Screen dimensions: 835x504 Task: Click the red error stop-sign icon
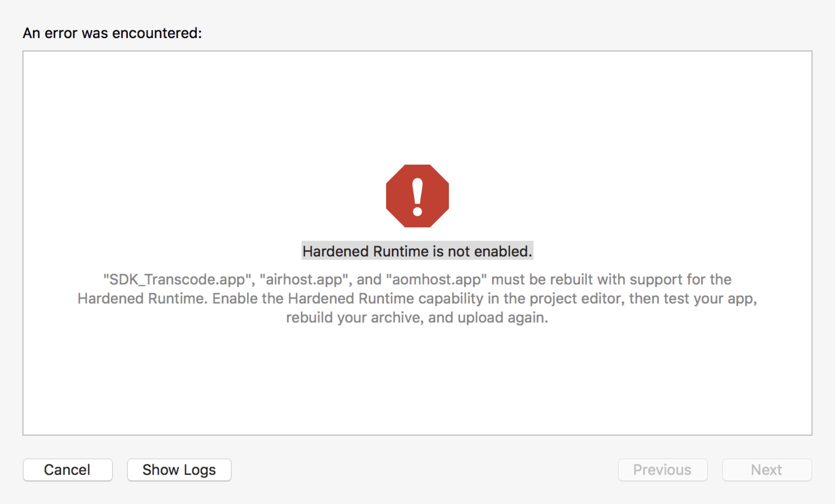pyautogui.click(x=417, y=196)
